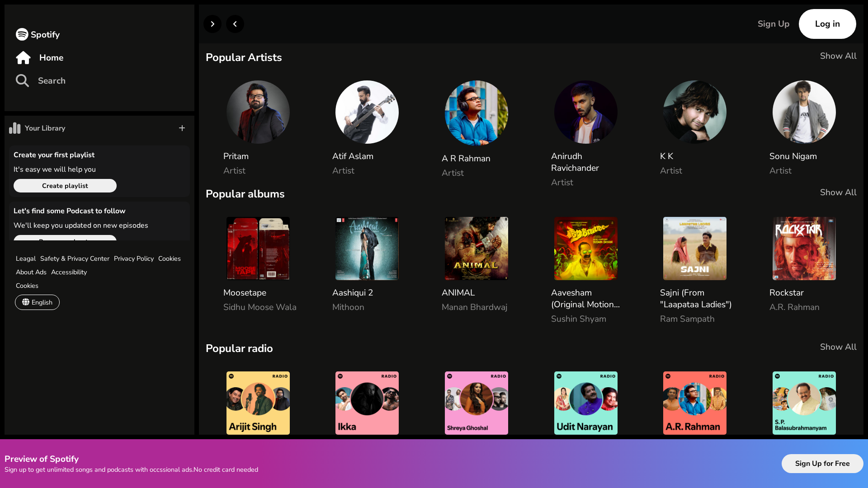Open Ikka radio card
The height and width of the screenshot is (488, 868).
(367, 403)
